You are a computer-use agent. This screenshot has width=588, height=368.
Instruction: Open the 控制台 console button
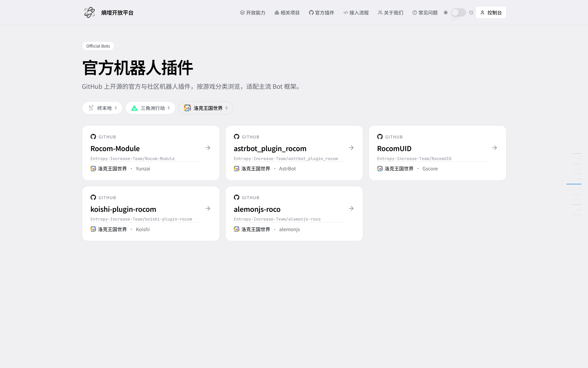[491, 12]
